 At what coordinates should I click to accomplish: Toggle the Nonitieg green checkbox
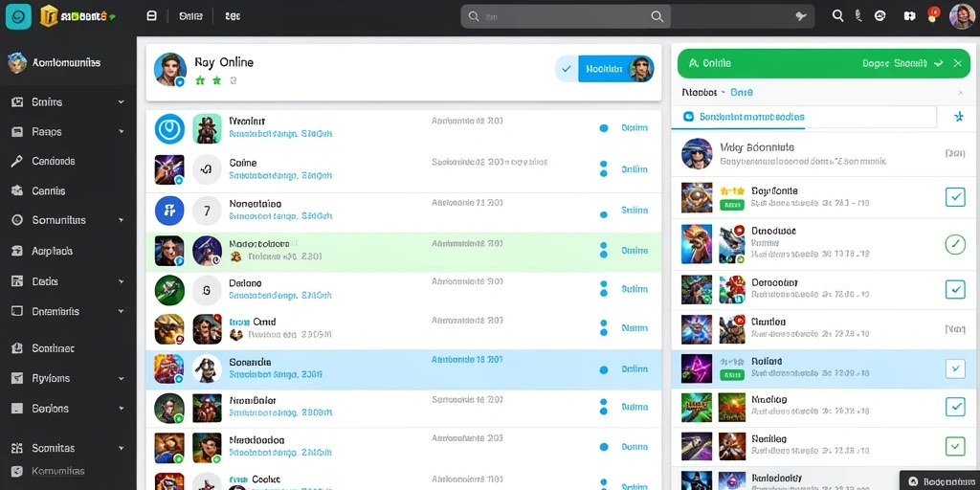tap(955, 446)
